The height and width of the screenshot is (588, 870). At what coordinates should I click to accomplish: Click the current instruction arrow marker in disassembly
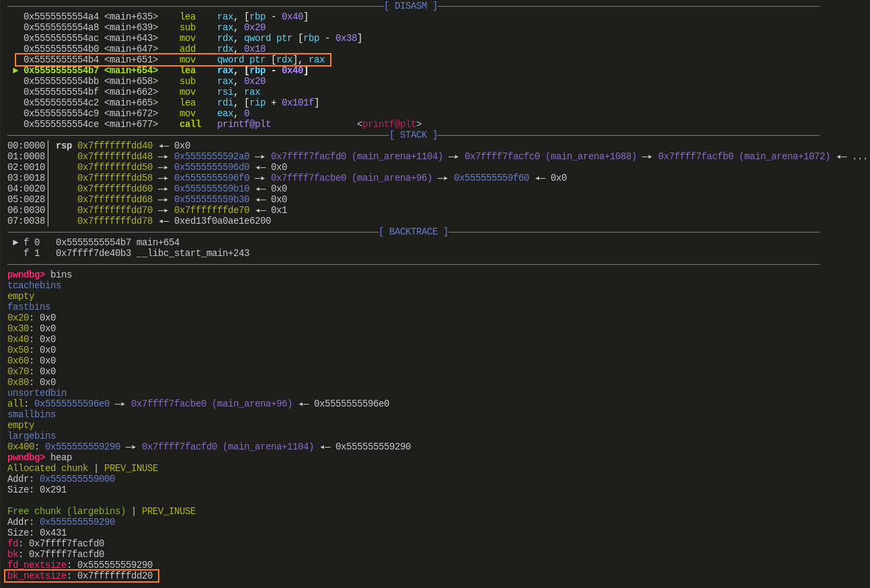coord(15,71)
